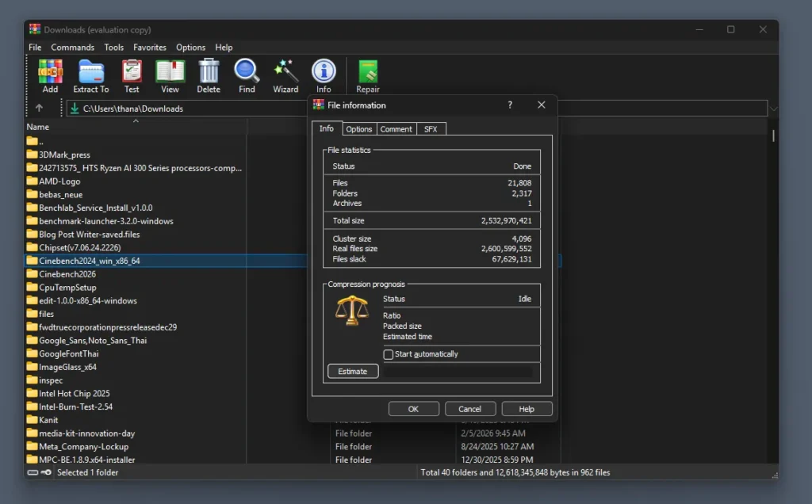Viewport: 812px width, 504px height.
Task: Click the scales icon in Compression prognosis
Action: tap(352, 311)
